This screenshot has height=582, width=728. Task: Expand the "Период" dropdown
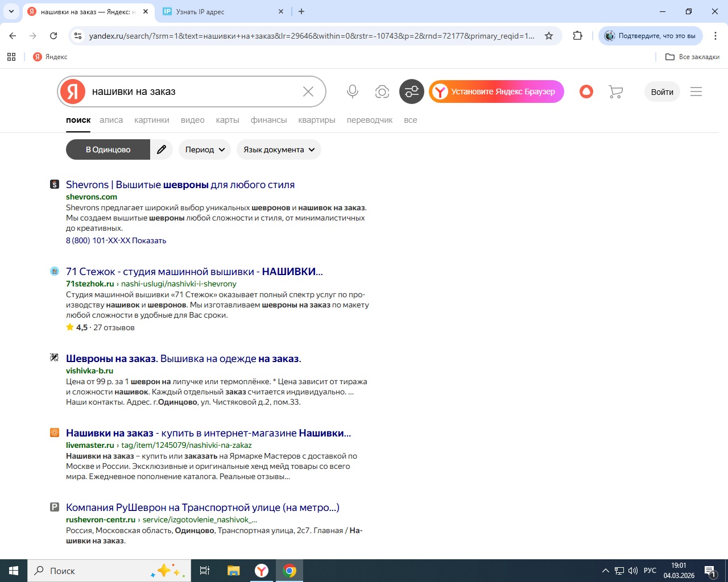click(x=205, y=149)
